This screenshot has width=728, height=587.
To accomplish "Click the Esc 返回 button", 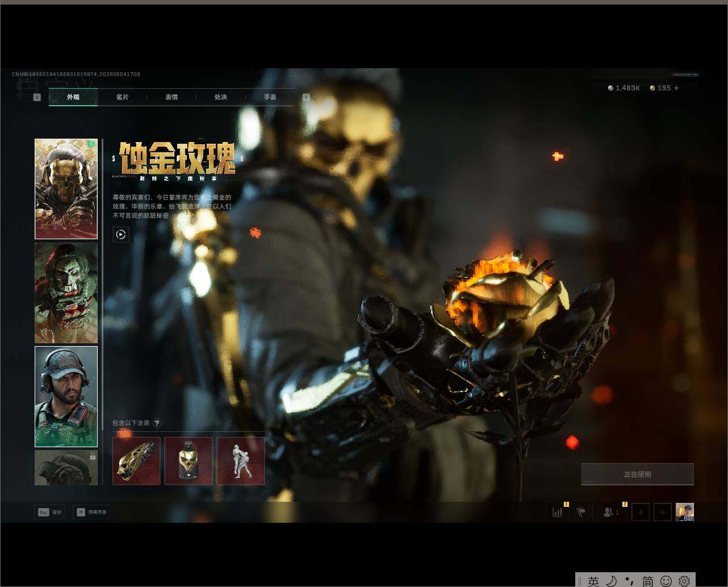I will (49, 512).
